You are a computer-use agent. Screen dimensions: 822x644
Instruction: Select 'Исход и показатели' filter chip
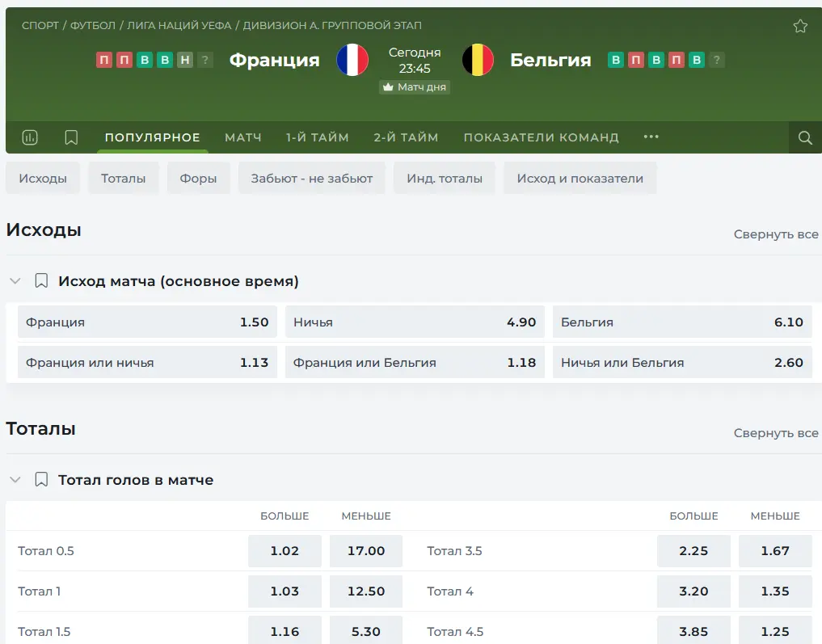580,178
